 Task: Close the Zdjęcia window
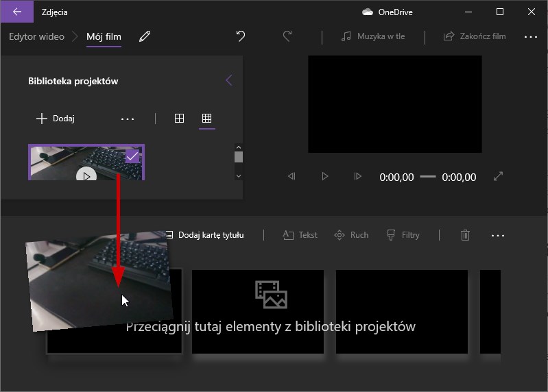point(532,12)
